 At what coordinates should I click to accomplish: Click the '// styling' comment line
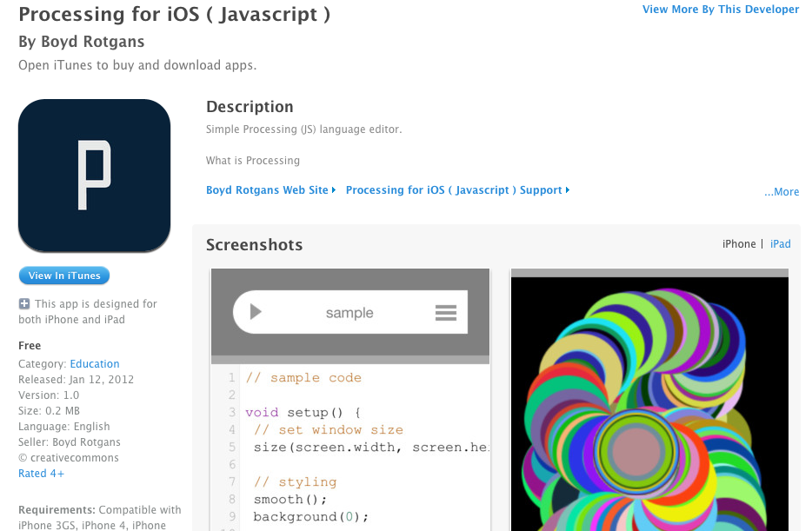[296, 482]
